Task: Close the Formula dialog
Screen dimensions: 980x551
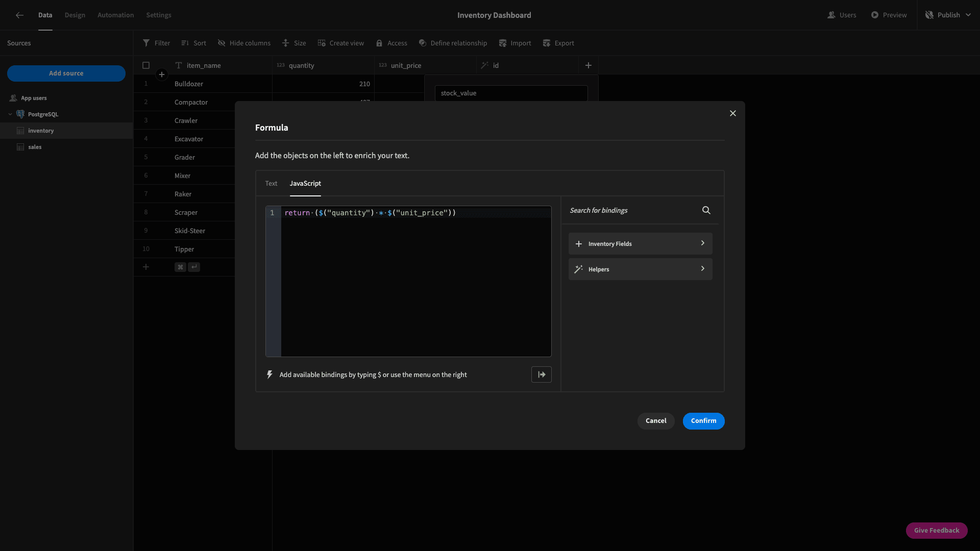Action: (x=733, y=113)
